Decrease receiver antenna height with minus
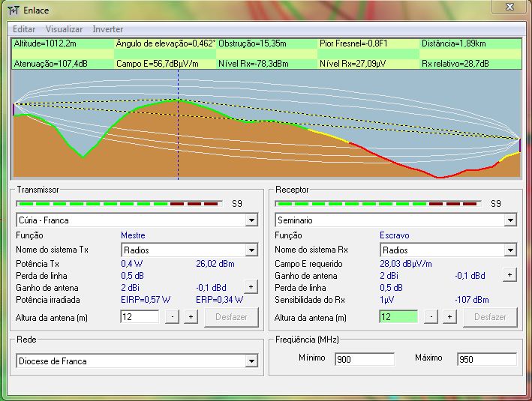Viewport: 532px width, 401px height. 431,317
